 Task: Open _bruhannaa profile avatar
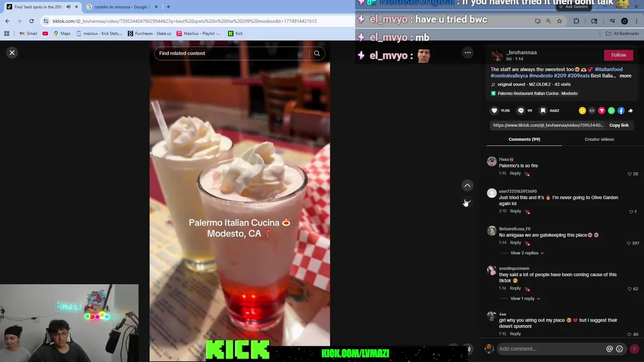coord(497,55)
